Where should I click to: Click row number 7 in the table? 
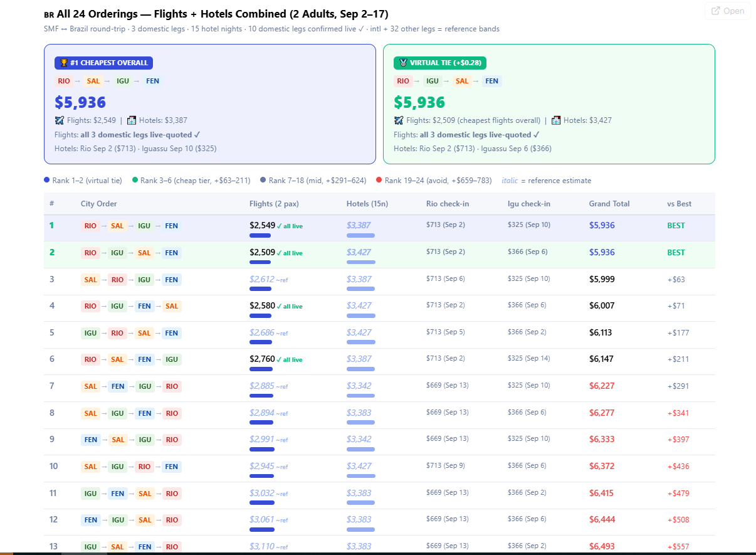[x=52, y=386]
